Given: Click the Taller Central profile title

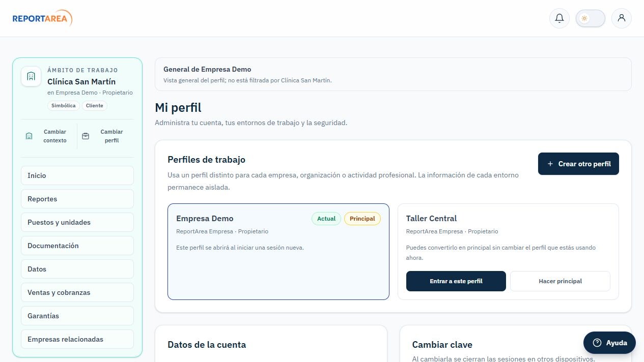Looking at the screenshot, I should tap(431, 218).
